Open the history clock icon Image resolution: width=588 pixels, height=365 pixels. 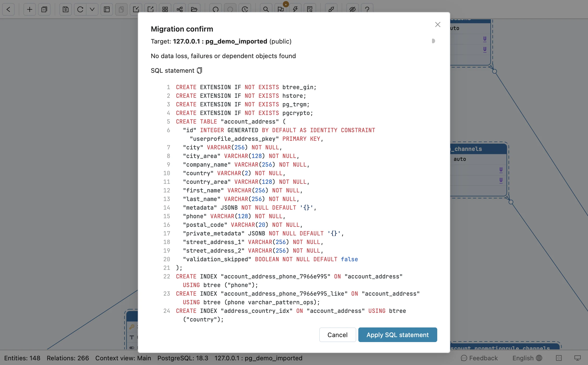(x=245, y=9)
